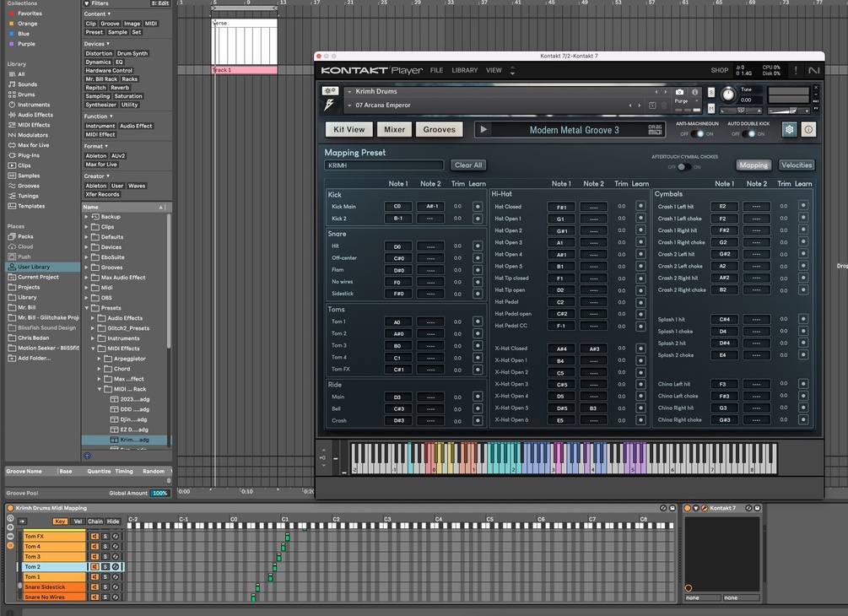Enable Learn for Kick Main
The width and height of the screenshot is (848, 616).
click(x=478, y=207)
